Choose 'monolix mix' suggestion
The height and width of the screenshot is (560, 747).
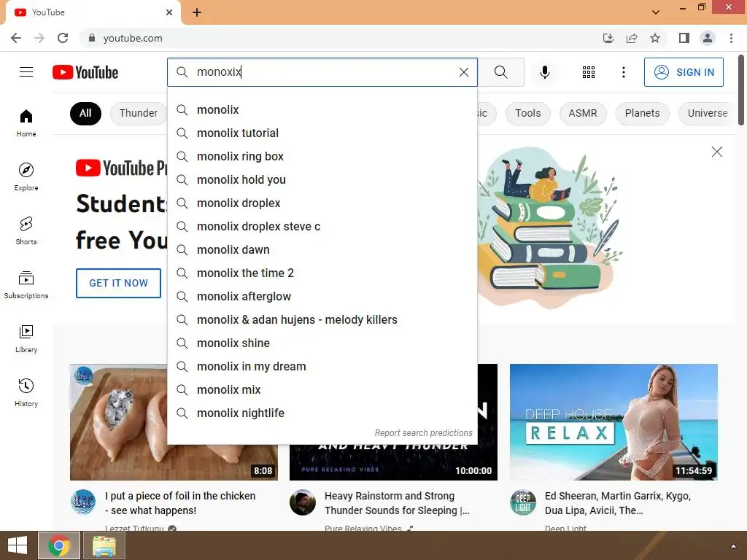coord(322,389)
